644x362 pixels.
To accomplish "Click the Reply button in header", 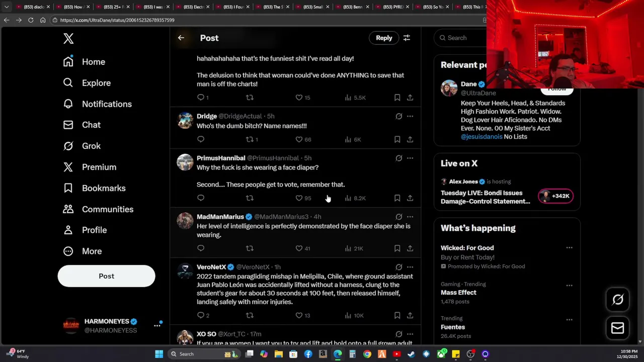I will click(384, 38).
